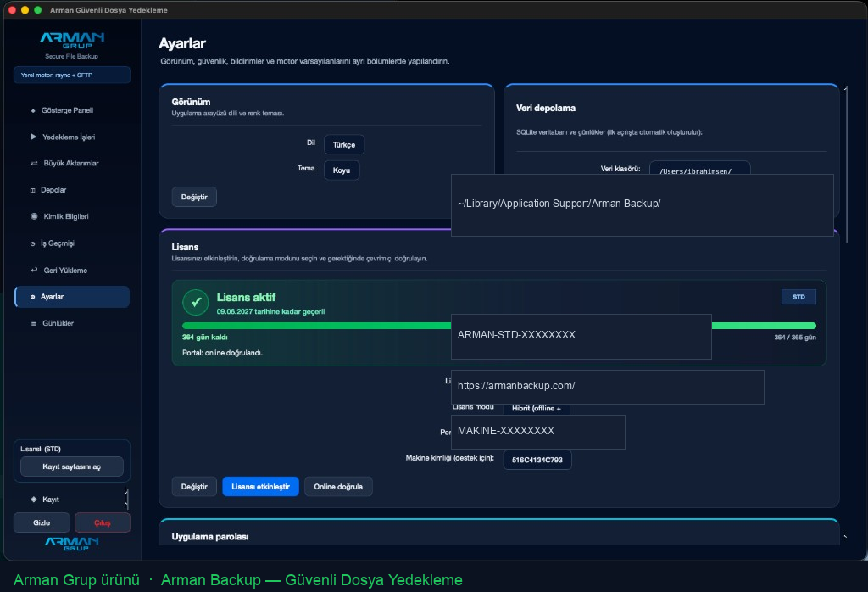Click the 'Lisanslı (STD)' label
The image size is (868, 592).
click(41, 450)
